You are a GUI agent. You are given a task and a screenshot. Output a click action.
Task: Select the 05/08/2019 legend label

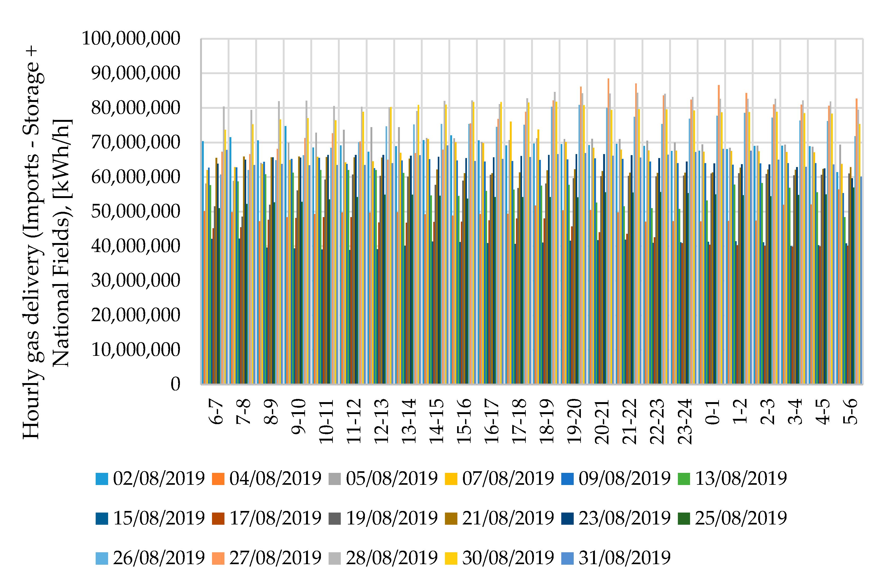tap(391, 478)
